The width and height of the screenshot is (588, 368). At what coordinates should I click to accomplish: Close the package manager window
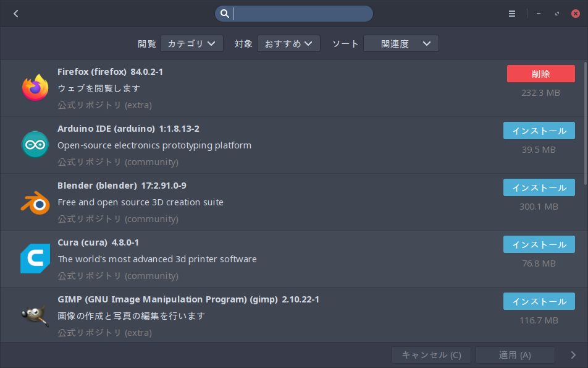[x=575, y=14]
